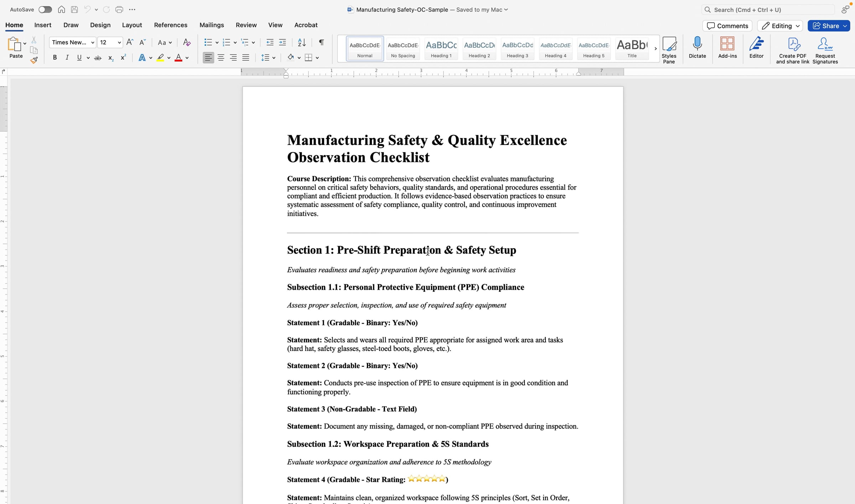Switch to the References tab
855x504 pixels.
tap(171, 25)
